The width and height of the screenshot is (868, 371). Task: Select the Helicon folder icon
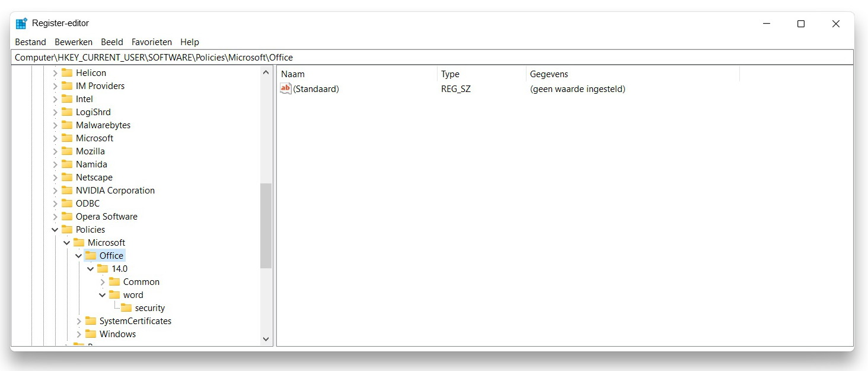pyautogui.click(x=67, y=73)
